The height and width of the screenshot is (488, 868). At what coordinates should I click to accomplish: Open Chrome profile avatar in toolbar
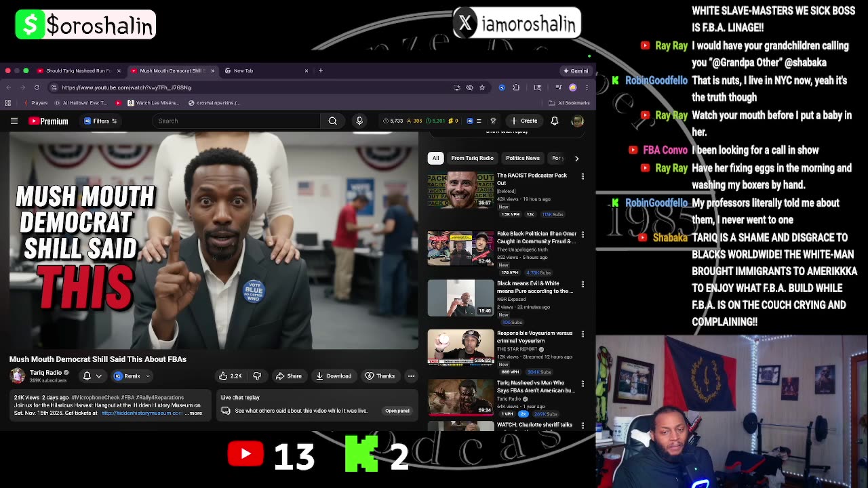coord(572,87)
